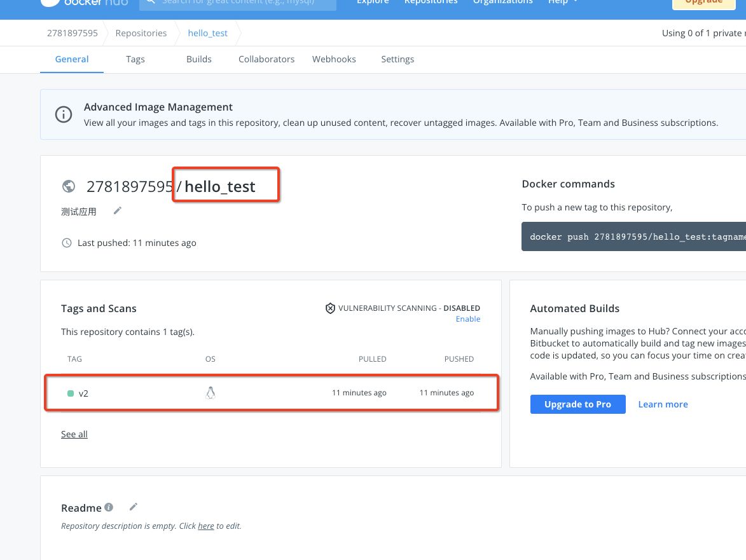
Task: Click the globe public visibility icon
Action: point(69,186)
